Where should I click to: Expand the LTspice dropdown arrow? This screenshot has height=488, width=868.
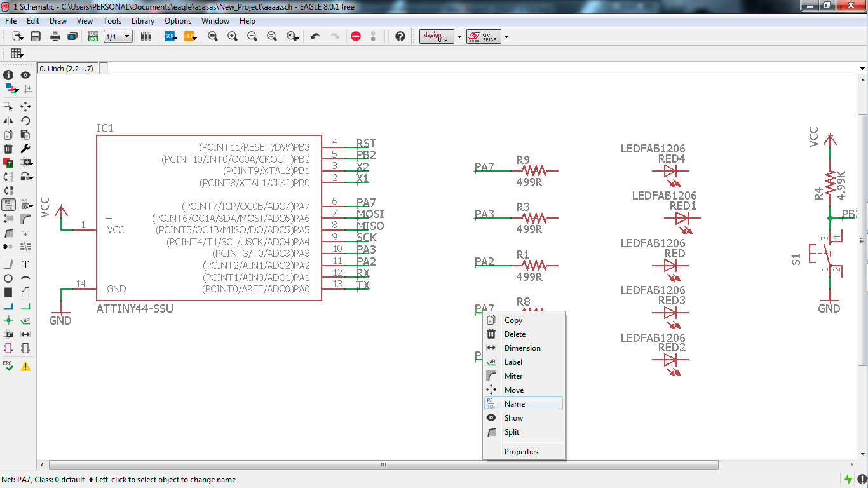(x=506, y=37)
